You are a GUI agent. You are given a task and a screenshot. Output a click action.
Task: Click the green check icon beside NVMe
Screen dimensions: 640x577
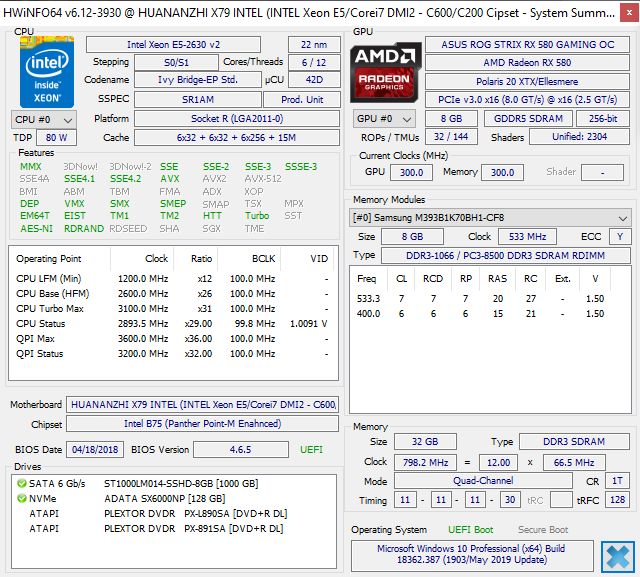point(22,498)
